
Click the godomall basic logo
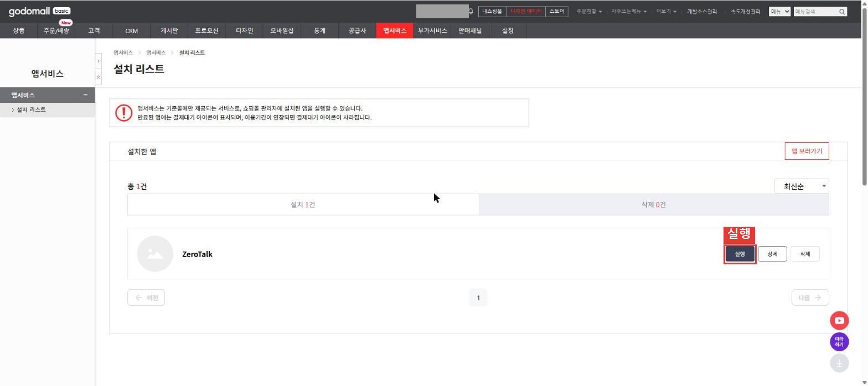[40, 11]
